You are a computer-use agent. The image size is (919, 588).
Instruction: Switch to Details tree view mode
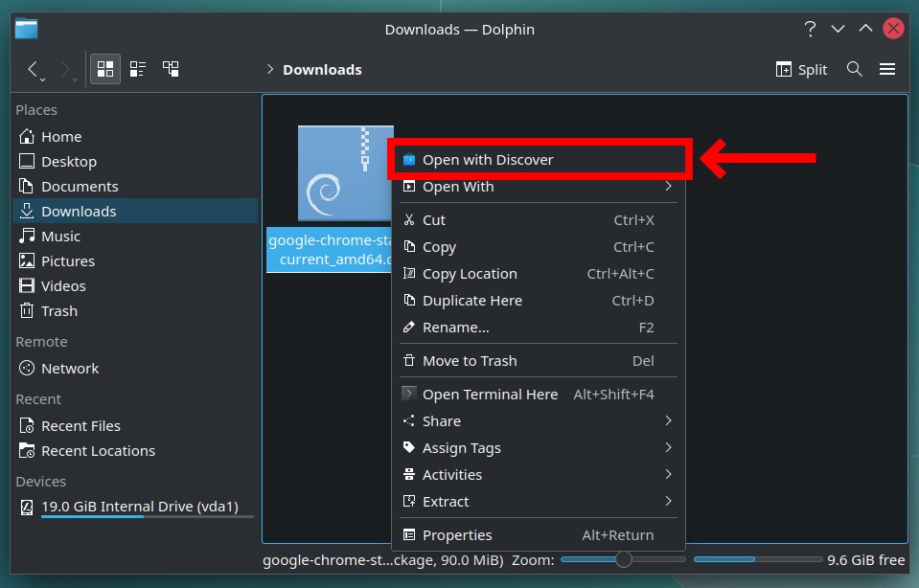click(x=171, y=69)
